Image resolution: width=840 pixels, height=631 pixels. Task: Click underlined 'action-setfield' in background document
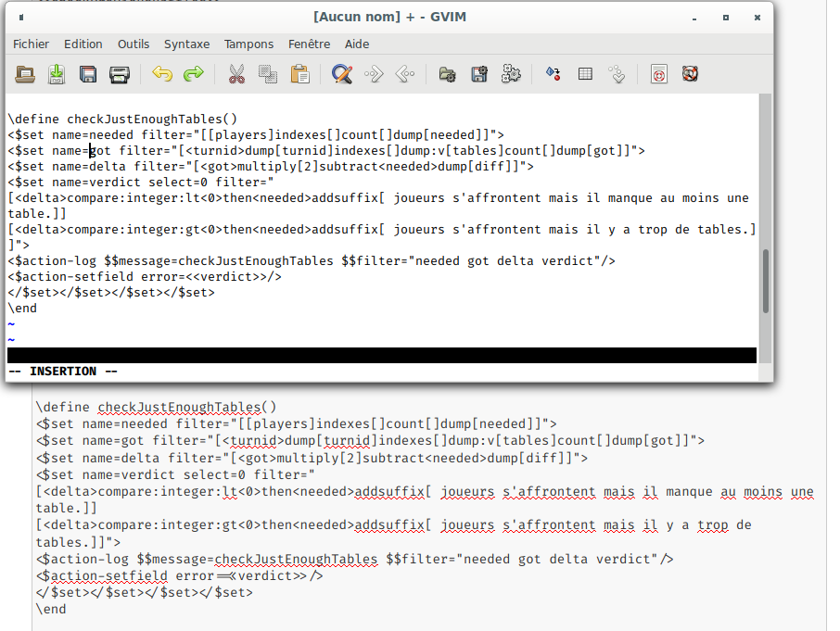tap(108, 576)
